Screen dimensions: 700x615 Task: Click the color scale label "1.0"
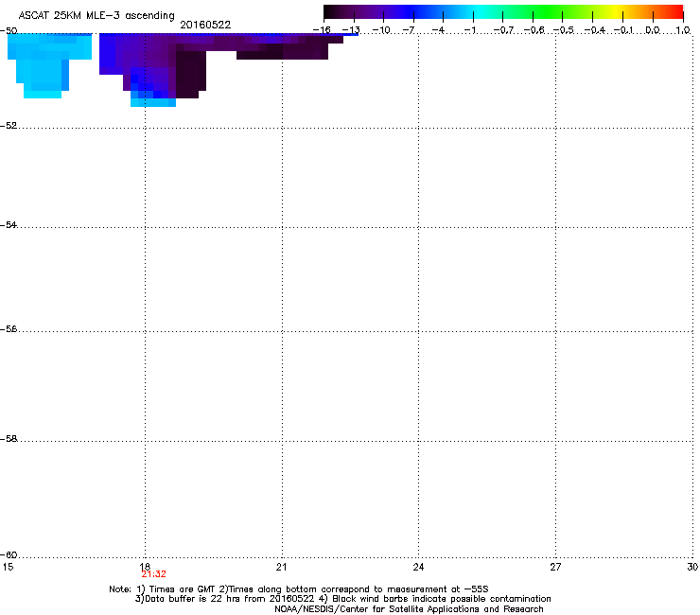point(683,30)
